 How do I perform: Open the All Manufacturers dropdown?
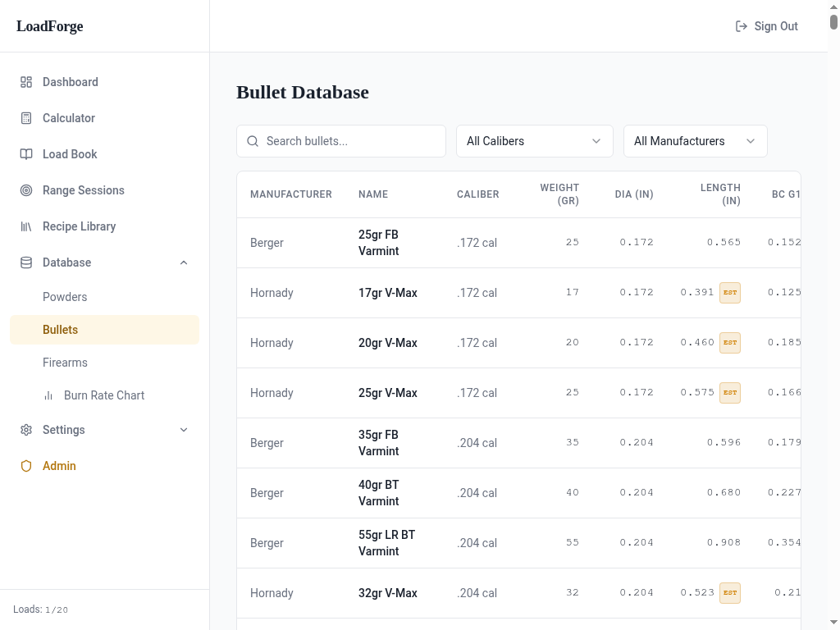click(696, 141)
